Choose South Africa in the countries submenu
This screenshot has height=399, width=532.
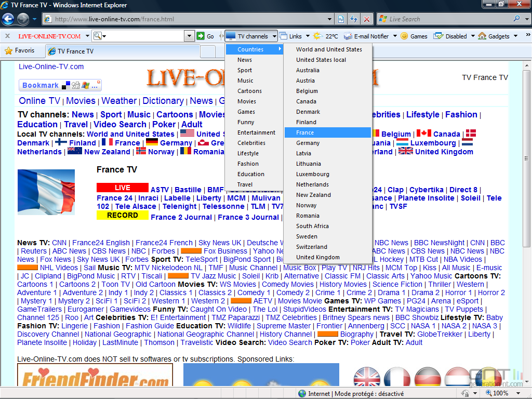[x=328, y=226]
